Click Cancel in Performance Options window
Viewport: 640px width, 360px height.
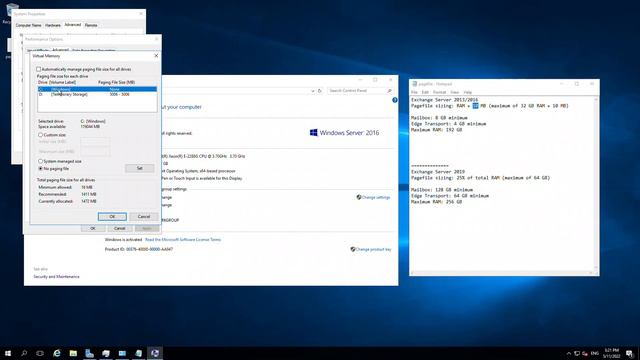pyautogui.click(x=120, y=228)
